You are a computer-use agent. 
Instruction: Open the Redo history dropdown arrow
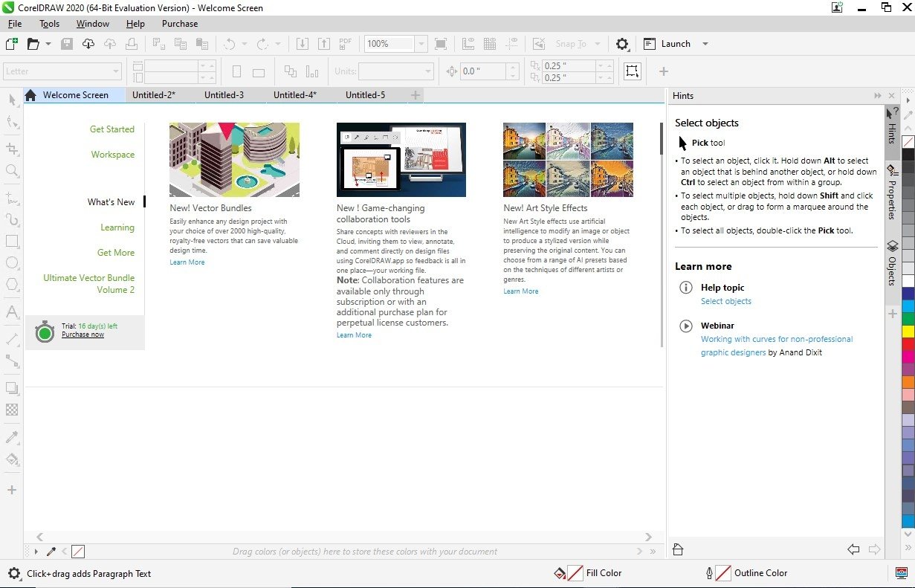click(278, 44)
